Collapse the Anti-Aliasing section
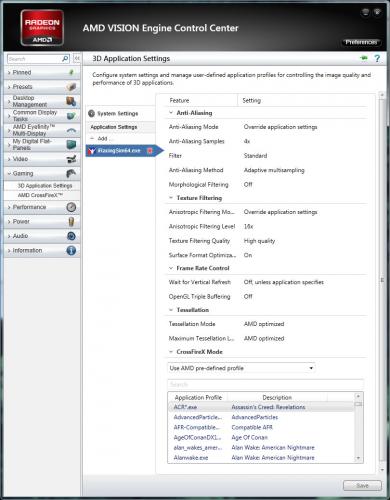Image resolution: width=390 pixels, height=500 pixels. pos(171,113)
